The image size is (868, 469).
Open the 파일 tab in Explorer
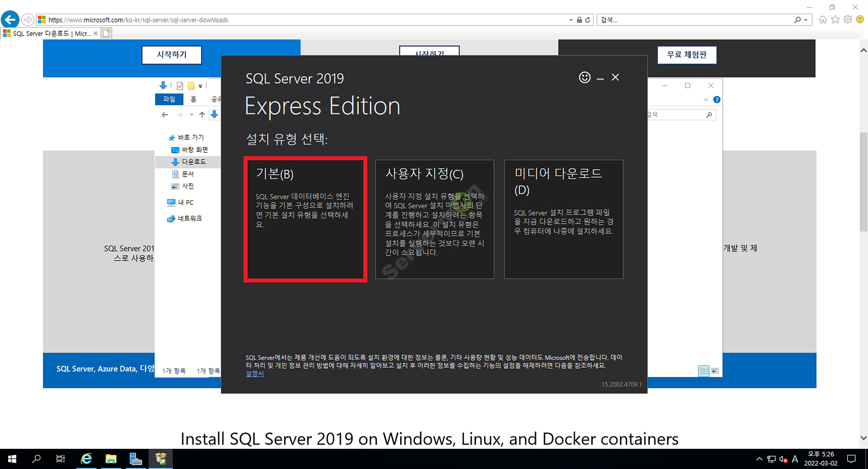(169, 99)
